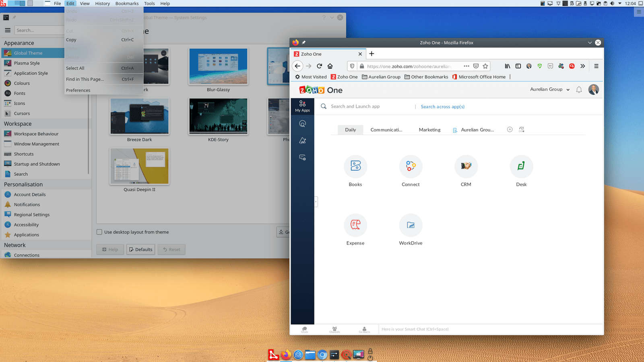Go back to previous page in Firefox
Viewport: 644px width, 362px height.
click(x=297, y=66)
